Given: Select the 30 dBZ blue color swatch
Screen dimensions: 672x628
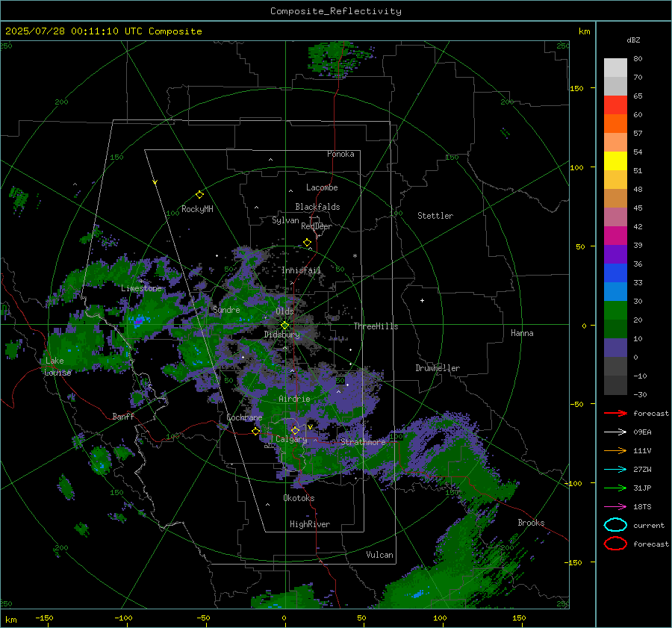Looking at the screenshot, I should (615, 291).
